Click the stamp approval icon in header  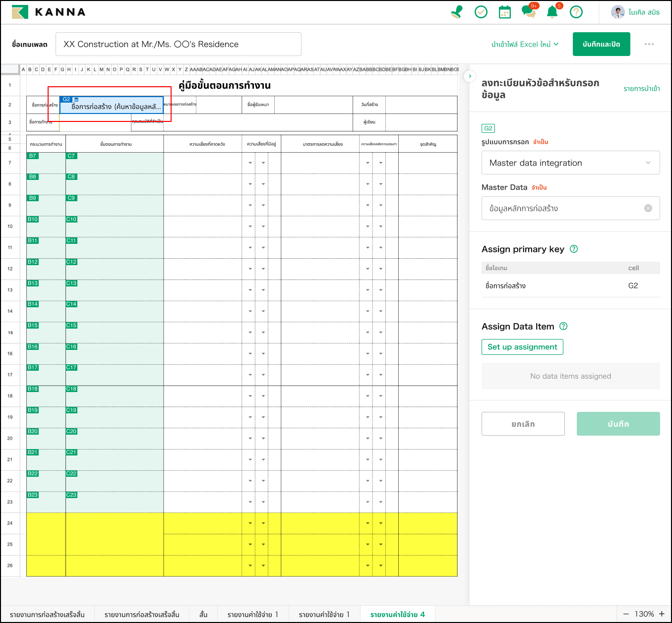coord(457,12)
